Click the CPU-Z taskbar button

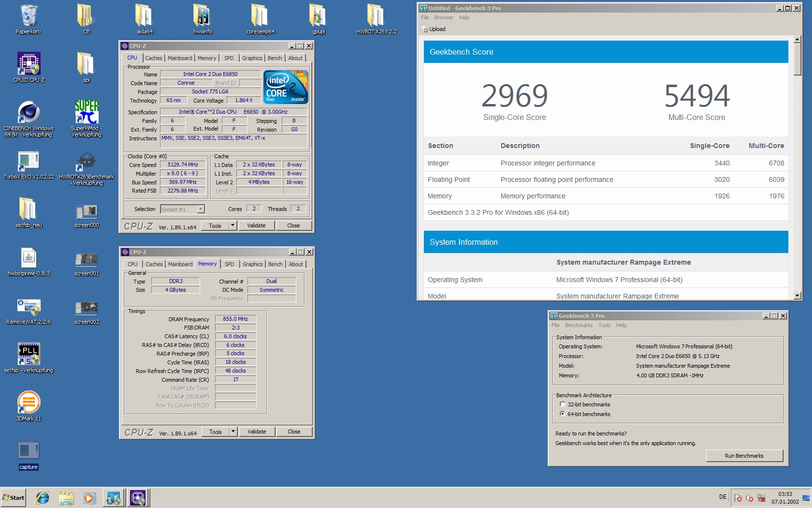pos(138,498)
